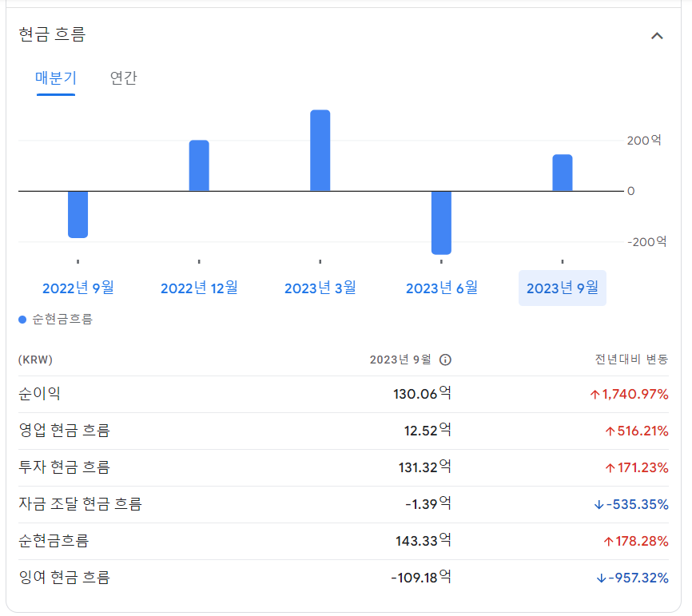Click the -109.18억 value
The width and height of the screenshot is (692, 616).
point(421,577)
